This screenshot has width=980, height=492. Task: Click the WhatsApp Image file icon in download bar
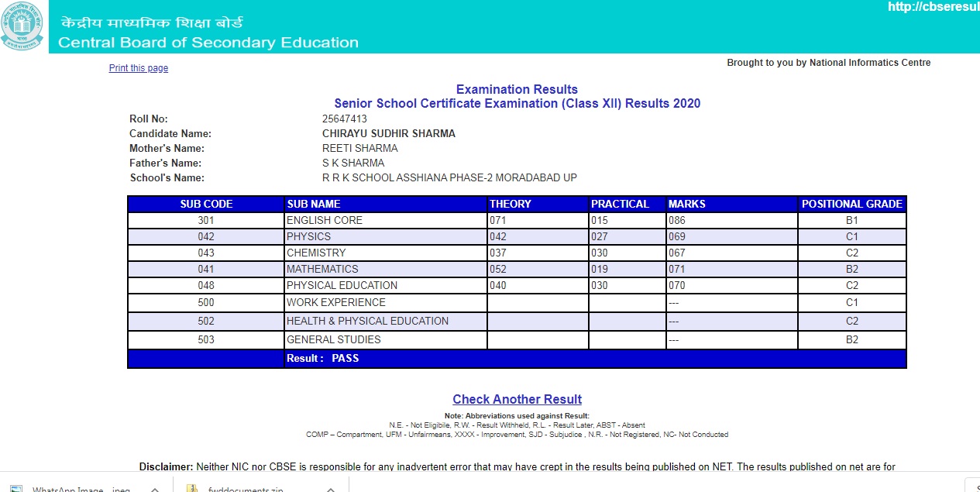[x=16, y=489]
